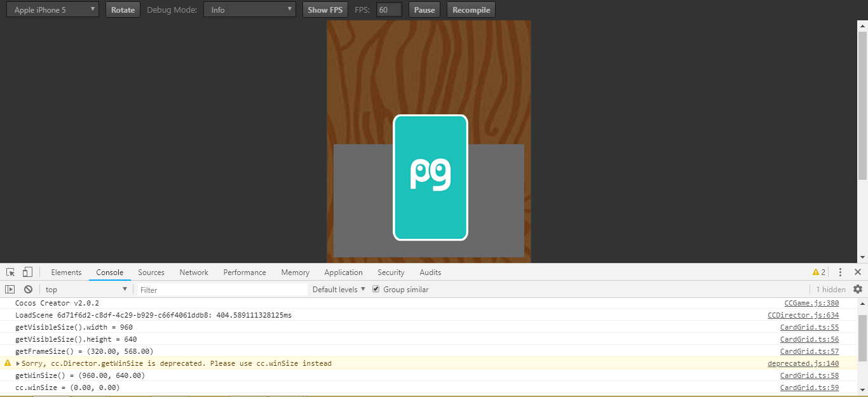Open the CardGrid.ts:55 source link

click(x=809, y=328)
